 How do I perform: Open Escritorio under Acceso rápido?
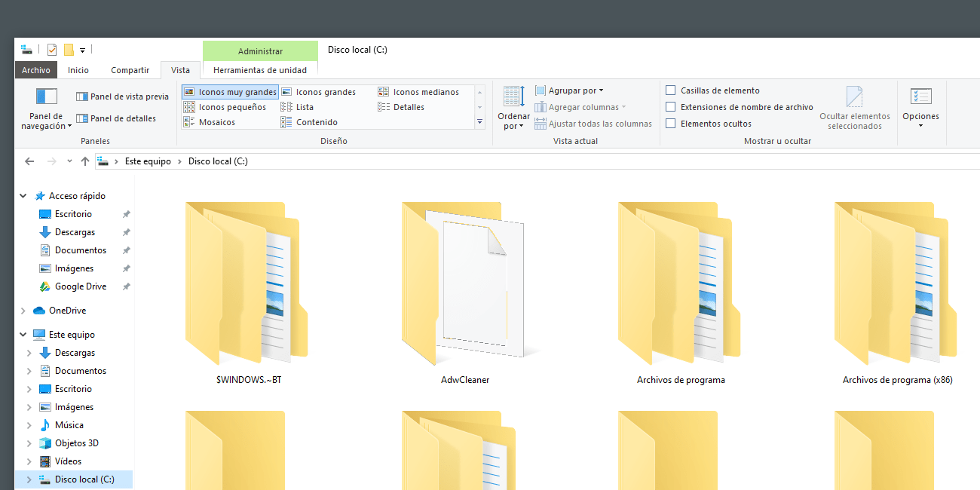tap(73, 214)
